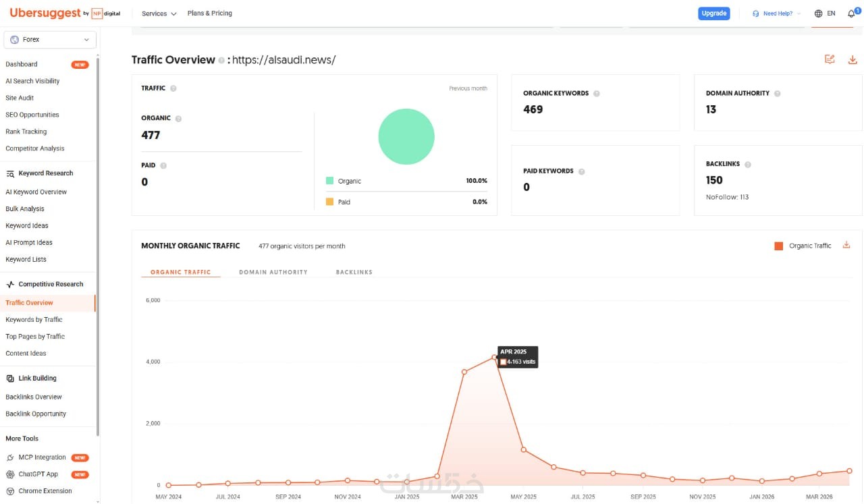Viewport: 864px width, 504px height.
Task: Open Bulk Analysis
Action: 25,209
